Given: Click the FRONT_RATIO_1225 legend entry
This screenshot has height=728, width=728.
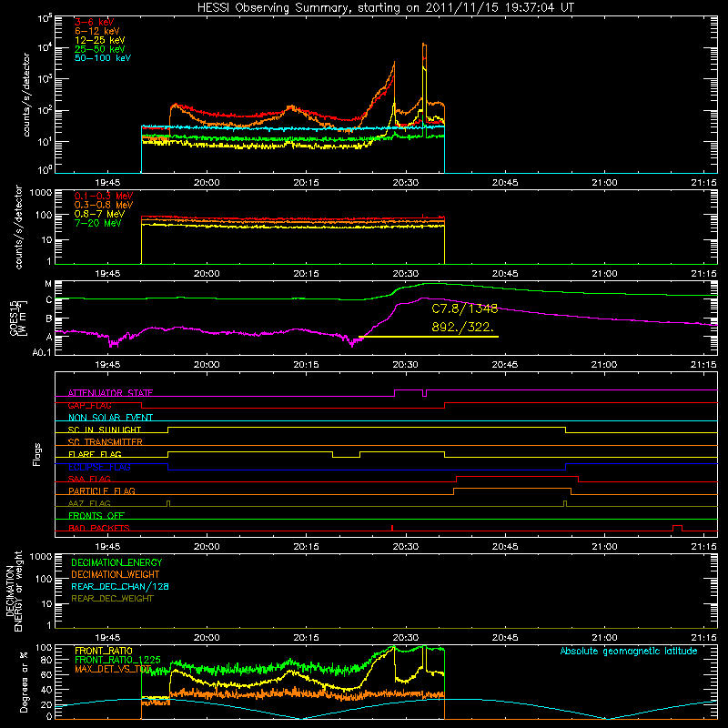Looking at the screenshot, I should click(117, 660).
